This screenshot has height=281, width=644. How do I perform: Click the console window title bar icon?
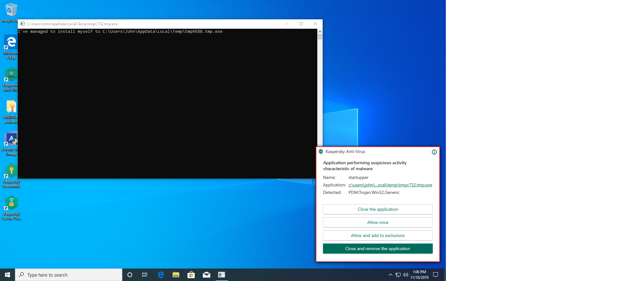coord(22,24)
